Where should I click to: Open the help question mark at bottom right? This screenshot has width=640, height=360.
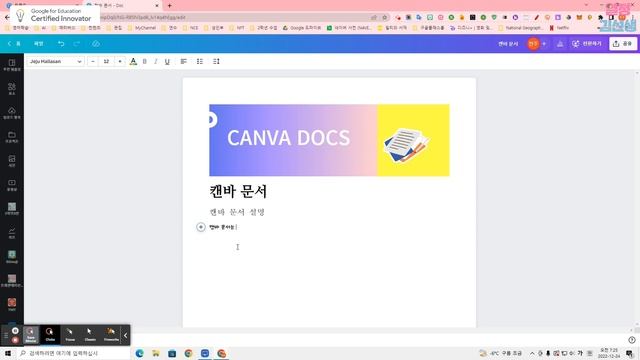[x=632, y=340]
